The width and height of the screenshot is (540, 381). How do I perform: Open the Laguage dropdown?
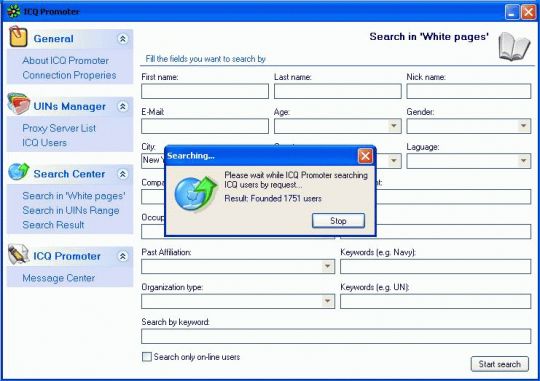click(x=523, y=161)
